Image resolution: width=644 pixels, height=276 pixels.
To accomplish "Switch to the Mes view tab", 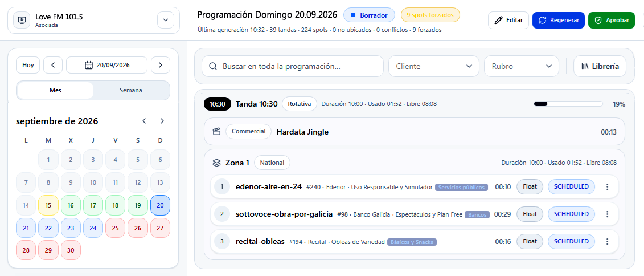I will click(55, 90).
